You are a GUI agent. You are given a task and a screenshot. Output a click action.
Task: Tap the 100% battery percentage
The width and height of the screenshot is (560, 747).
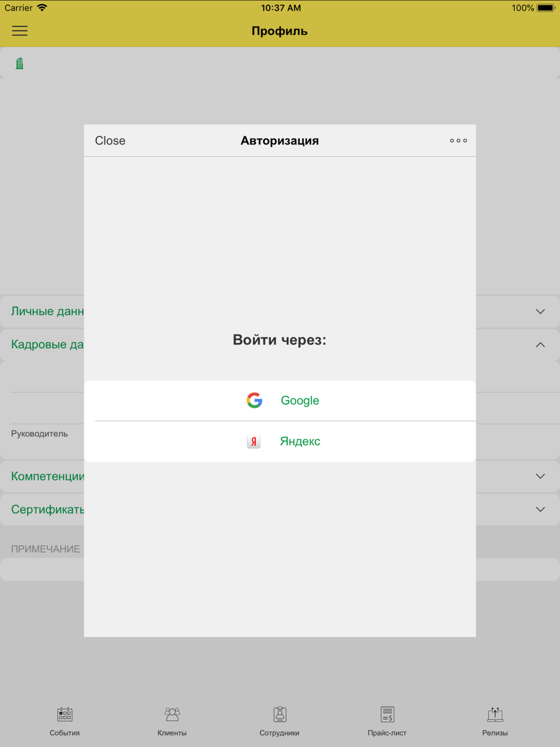click(522, 8)
